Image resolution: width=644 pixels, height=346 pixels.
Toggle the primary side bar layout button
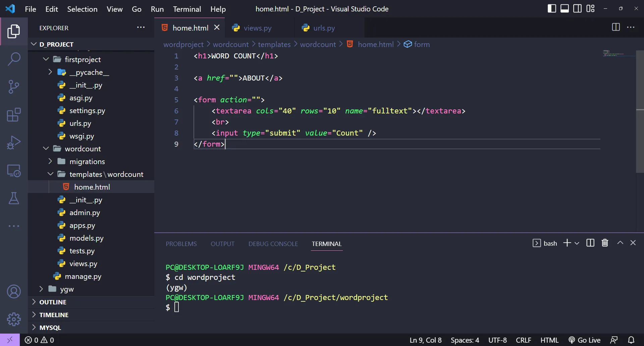552,9
